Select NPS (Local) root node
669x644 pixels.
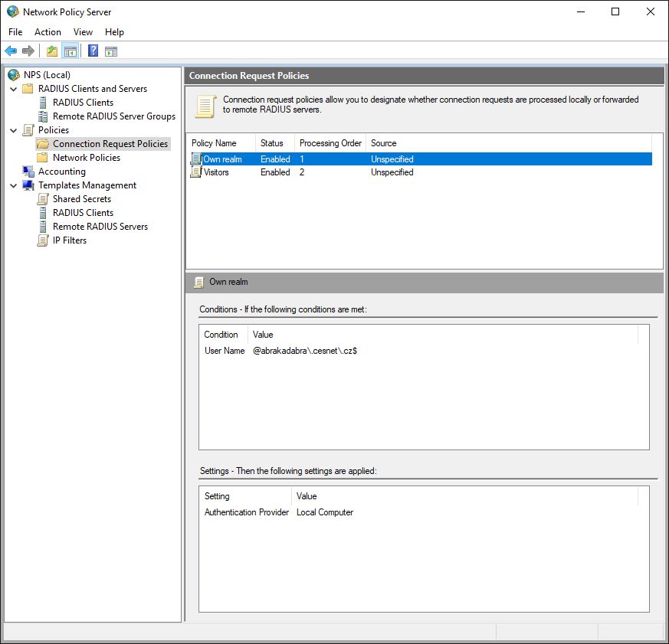47,75
